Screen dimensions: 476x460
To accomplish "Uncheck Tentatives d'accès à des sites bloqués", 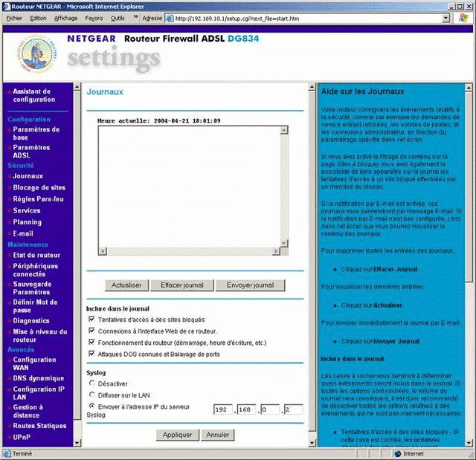I will (x=91, y=319).
